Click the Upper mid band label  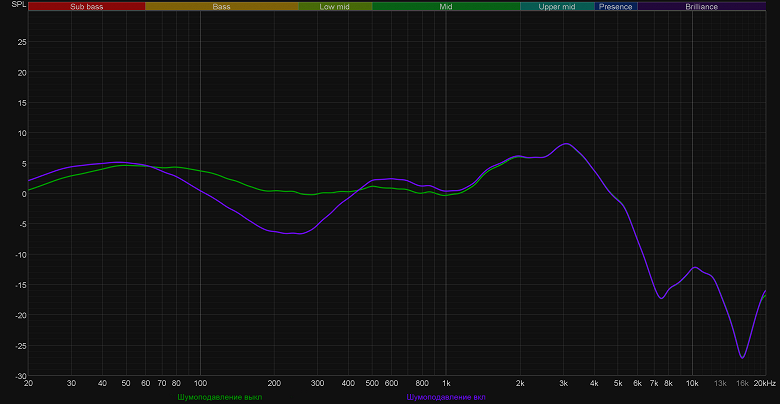[557, 6]
